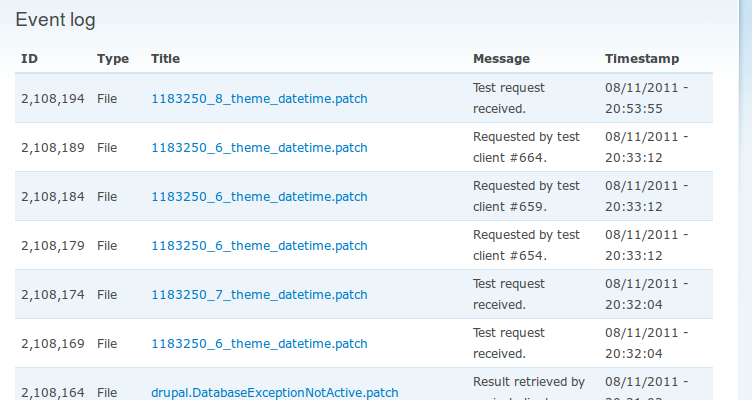
Task: Click 'Requested by test client #659' message
Action: (527, 196)
